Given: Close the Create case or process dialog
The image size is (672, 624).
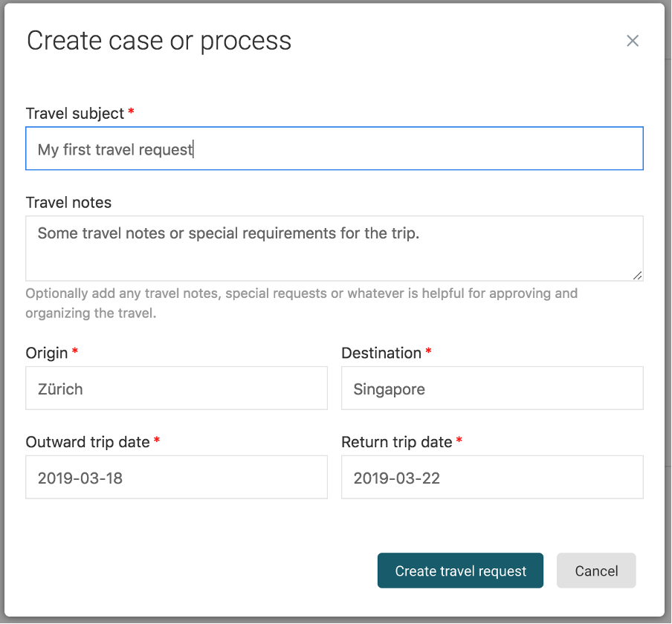Looking at the screenshot, I should tap(633, 41).
